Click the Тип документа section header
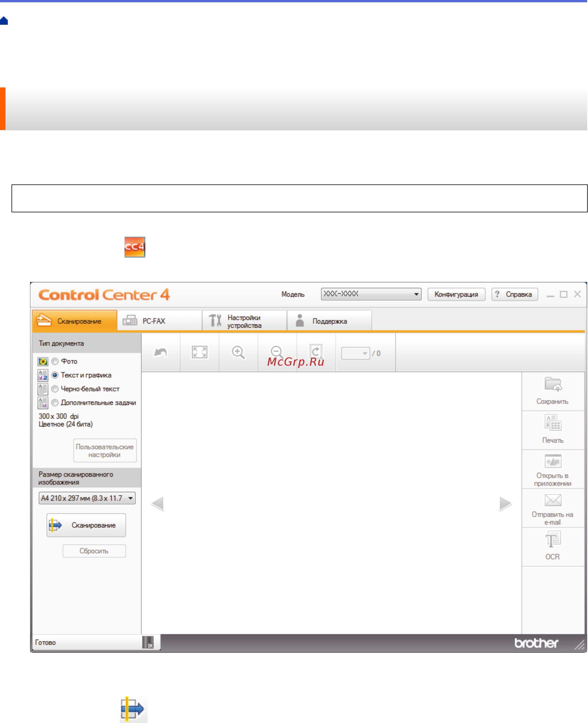Screen dimensions: 588x723 tap(87, 343)
